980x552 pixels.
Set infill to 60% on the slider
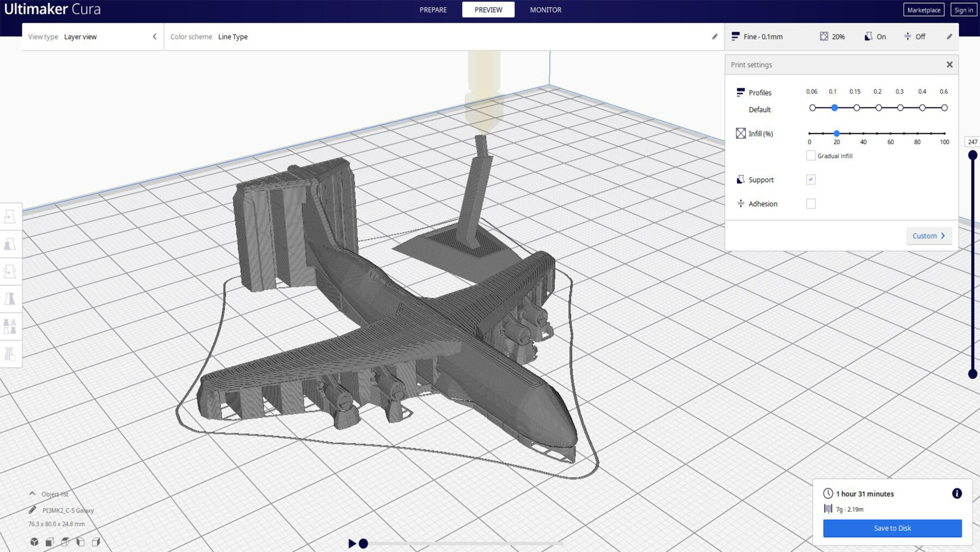[890, 133]
